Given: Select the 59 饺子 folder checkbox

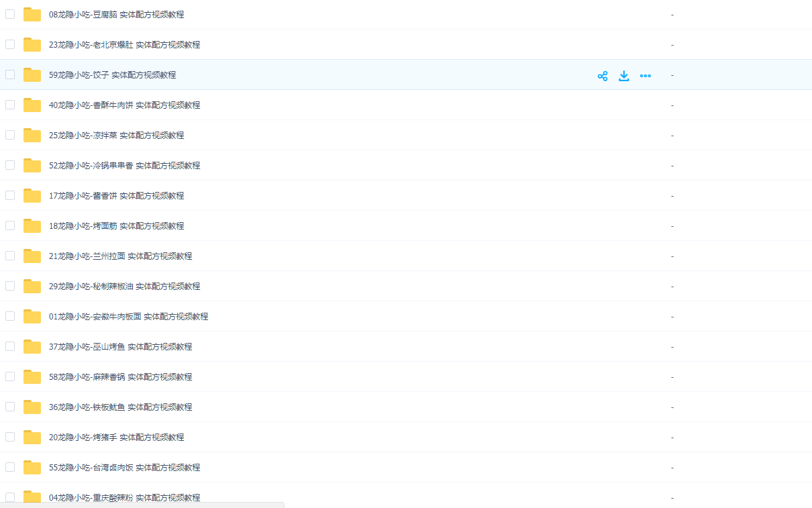Looking at the screenshot, I should tap(10, 74).
